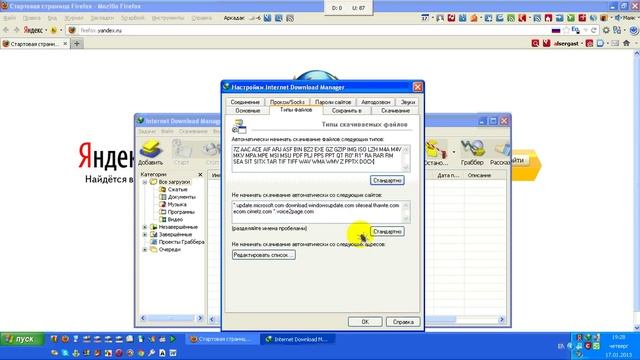Open Редактировать список dialog
The height and width of the screenshot is (360, 640).
(263, 255)
